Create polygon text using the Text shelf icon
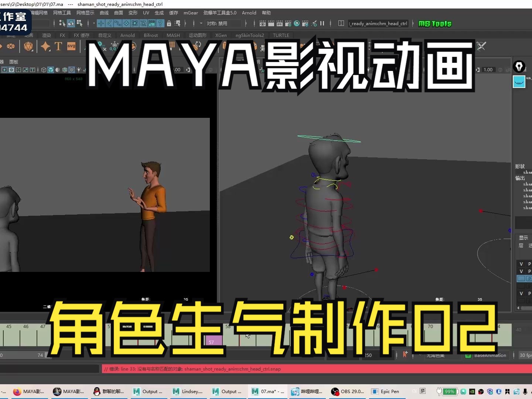This screenshot has width=532, height=399. 58,47
